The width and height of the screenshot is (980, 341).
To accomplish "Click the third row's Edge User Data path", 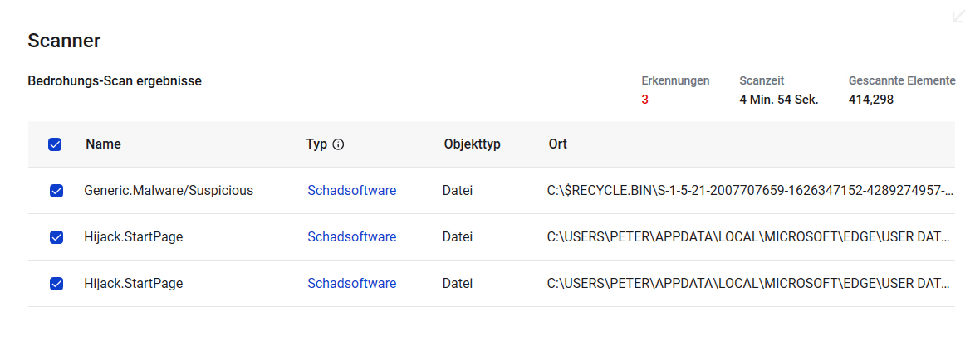I will (x=749, y=283).
